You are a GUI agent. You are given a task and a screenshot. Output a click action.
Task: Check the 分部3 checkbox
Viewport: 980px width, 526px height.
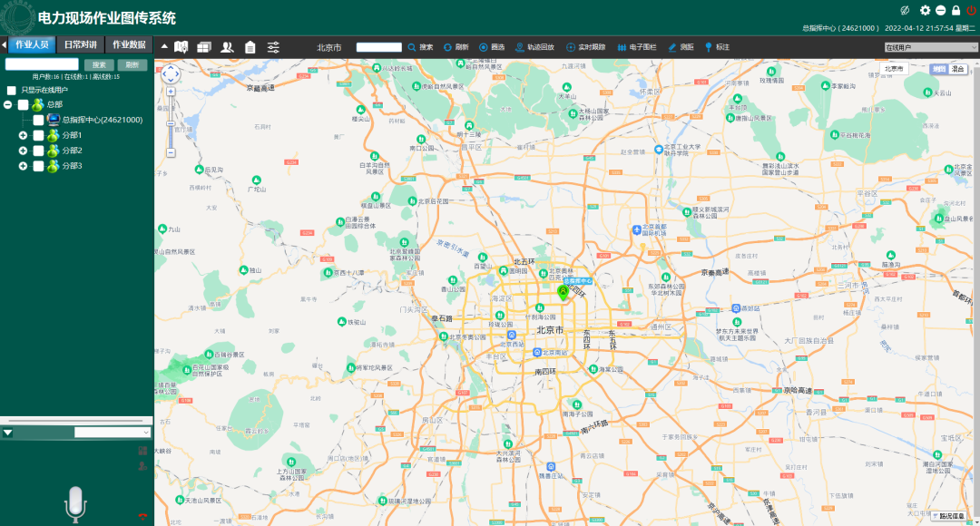click(38, 166)
